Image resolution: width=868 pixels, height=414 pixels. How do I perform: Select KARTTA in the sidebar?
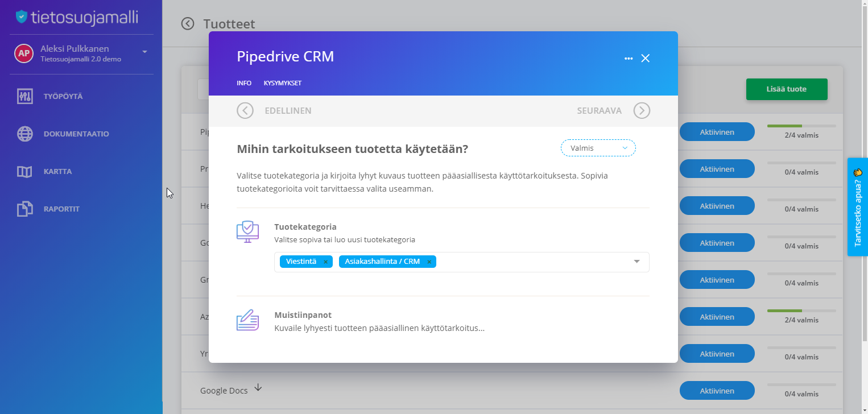click(57, 171)
